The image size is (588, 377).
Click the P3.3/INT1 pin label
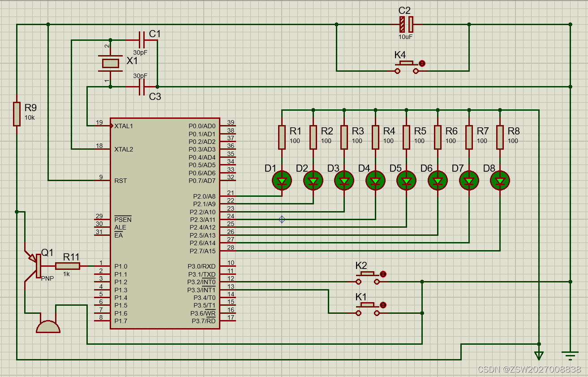[201, 290]
